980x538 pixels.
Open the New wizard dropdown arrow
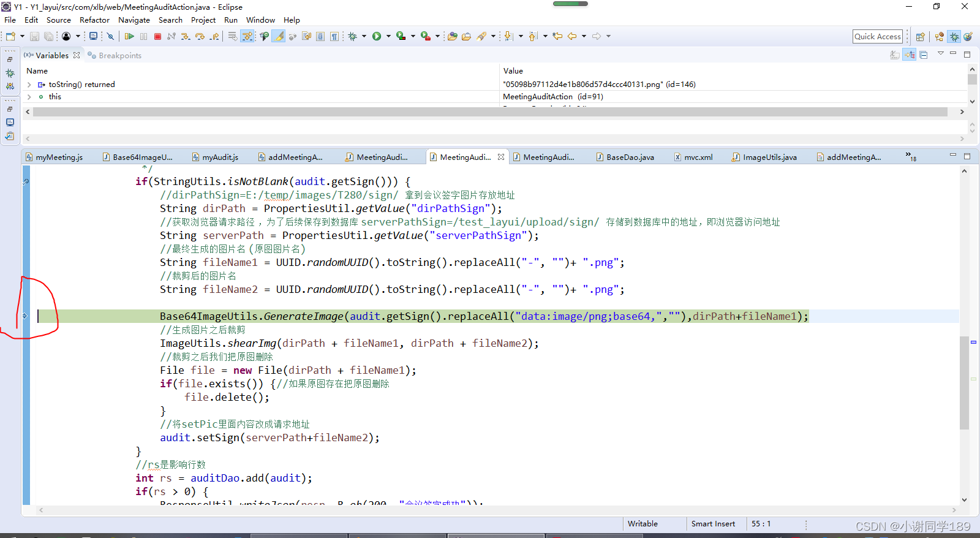pyautogui.click(x=22, y=36)
